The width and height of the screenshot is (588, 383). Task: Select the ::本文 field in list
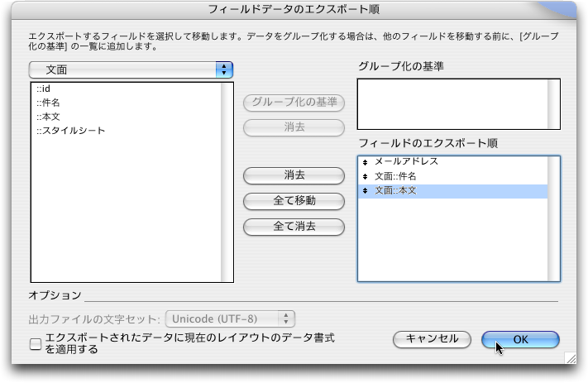coord(48,117)
